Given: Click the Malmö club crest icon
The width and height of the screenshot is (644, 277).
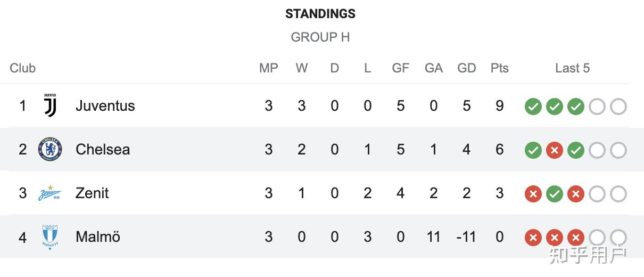Looking at the screenshot, I should pos(50,237).
